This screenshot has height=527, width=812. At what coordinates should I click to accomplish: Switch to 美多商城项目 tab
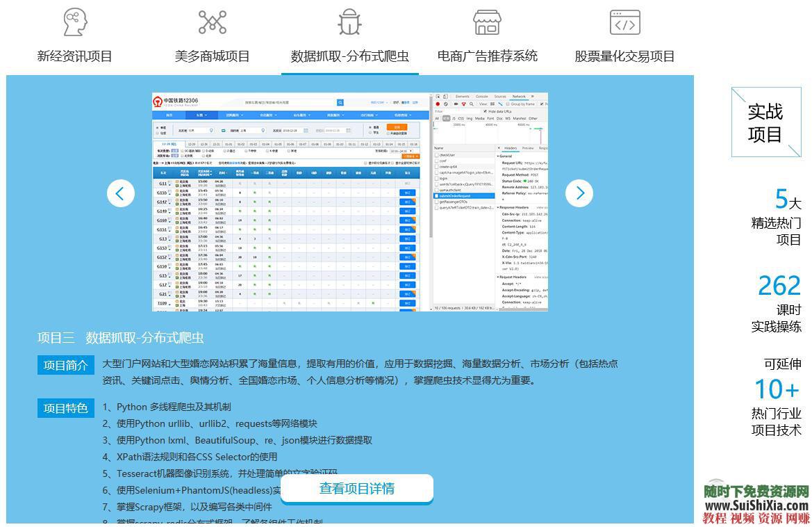click(213, 56)
